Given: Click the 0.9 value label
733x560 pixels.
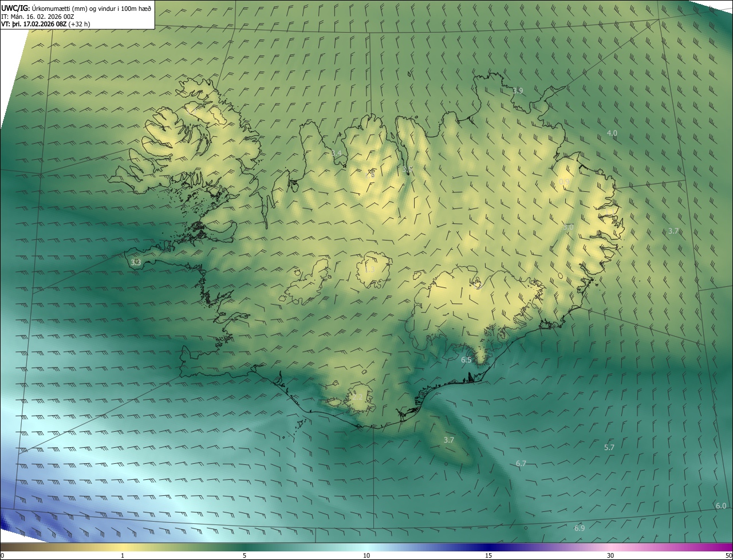Looking at the screenshot, I should click(565, 182).
